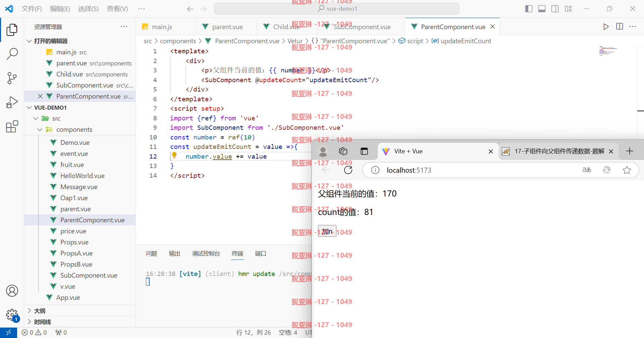This screenshot has width=644, height=338.
Task: Open Source Control view
Action: tap(12, 78)
